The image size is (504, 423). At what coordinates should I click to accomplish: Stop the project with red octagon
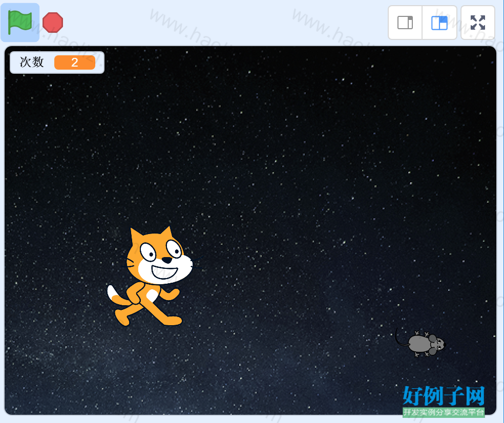point(53,23)
